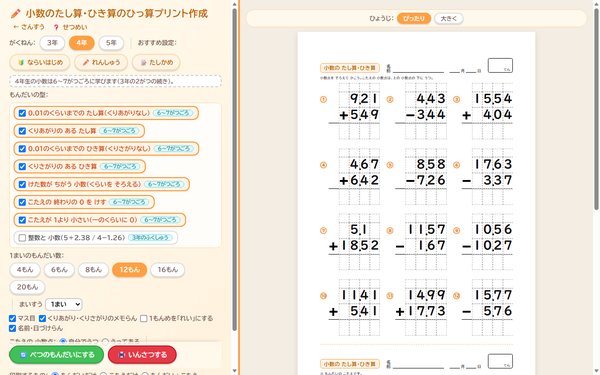
Task: Click the おすすめ設定: label
Action: point(157,43)
